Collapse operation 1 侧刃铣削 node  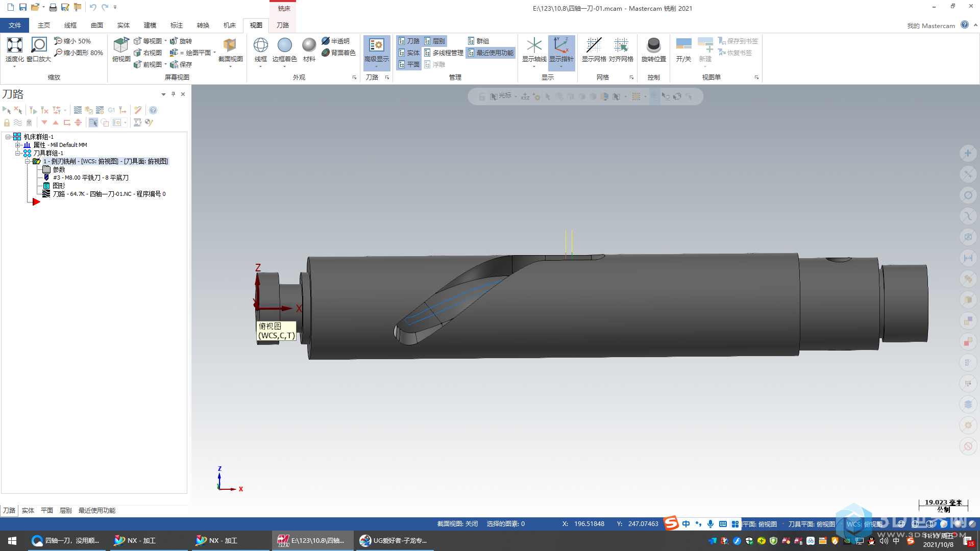click(28, 161)
